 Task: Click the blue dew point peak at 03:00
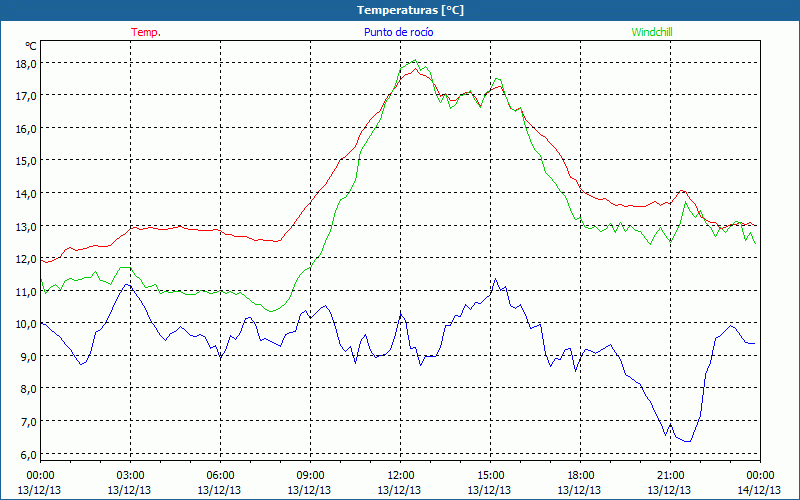[x=127, y=284]
